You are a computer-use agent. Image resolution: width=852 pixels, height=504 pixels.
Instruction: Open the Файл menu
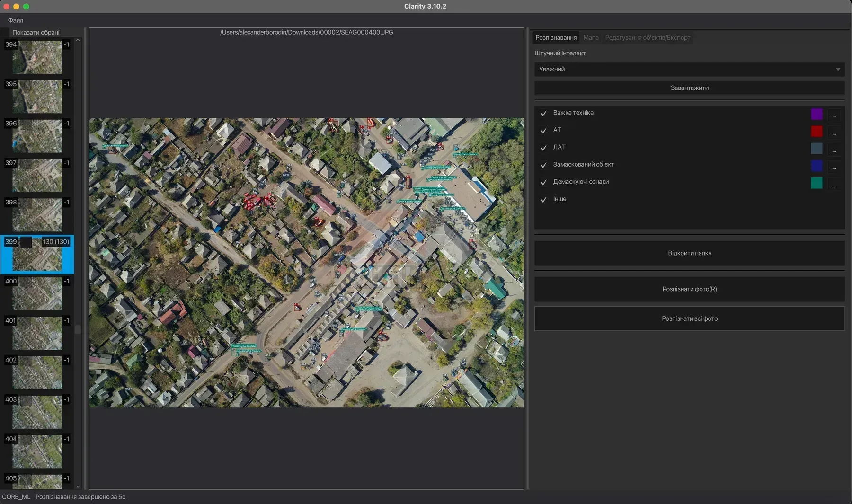[x=16, y=20]
